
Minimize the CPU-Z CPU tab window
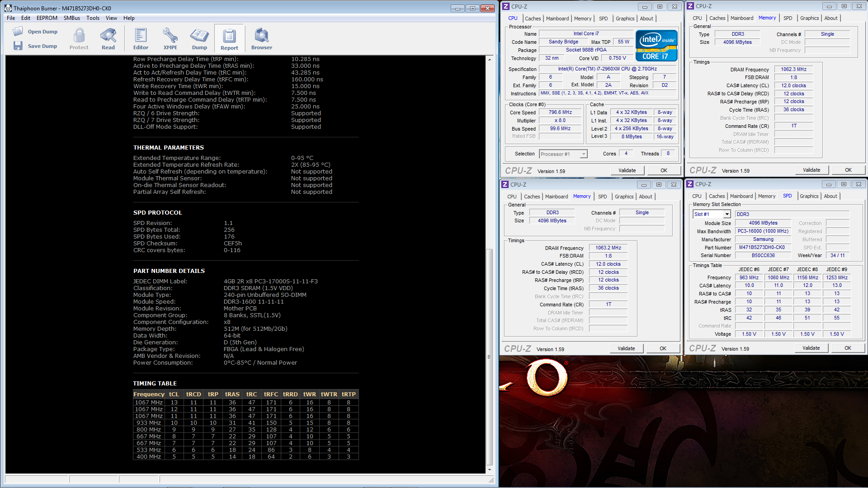[x=645, y=6]
